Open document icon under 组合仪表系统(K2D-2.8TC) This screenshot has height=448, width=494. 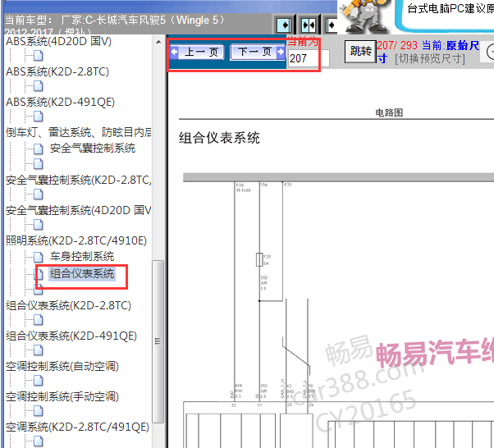point(39,320)
